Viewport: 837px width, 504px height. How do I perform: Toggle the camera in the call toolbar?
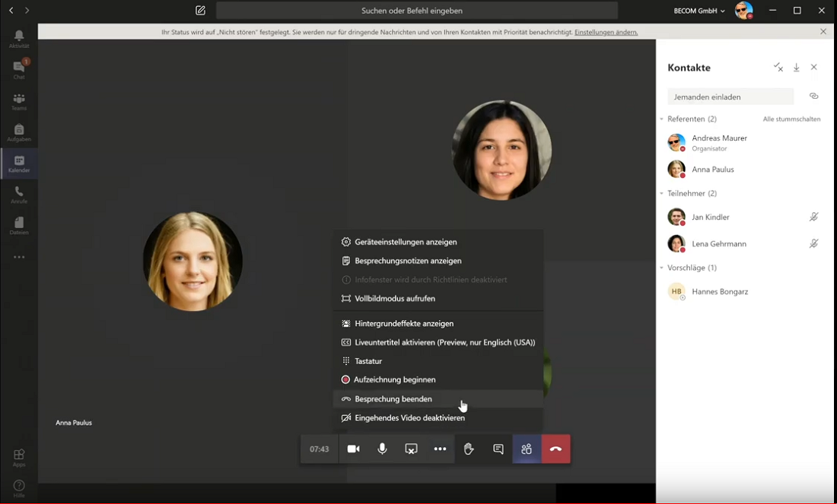click(353, 449)
